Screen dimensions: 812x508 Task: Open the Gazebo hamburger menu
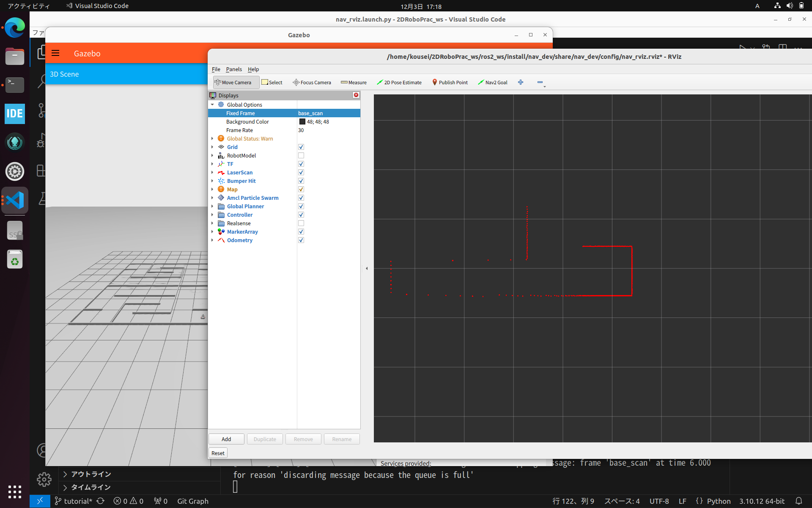pyautogui.click(x=55, y=53)
